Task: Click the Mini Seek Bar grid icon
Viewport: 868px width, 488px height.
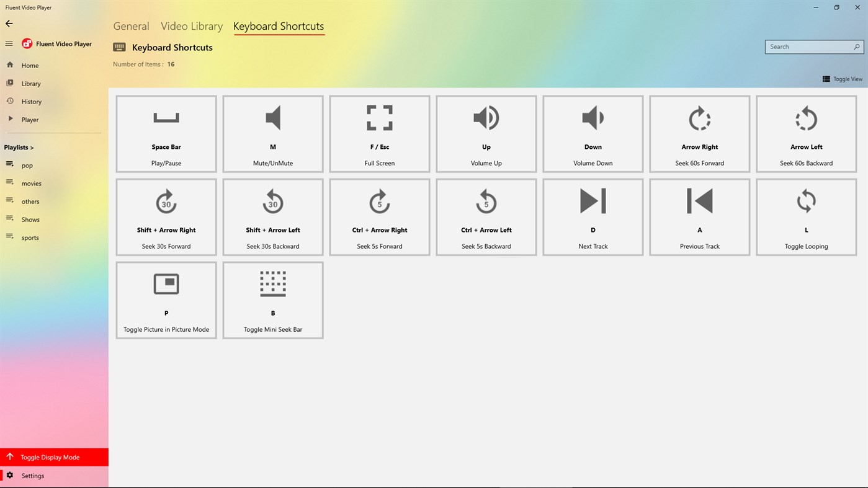Action: coord(272,283)
